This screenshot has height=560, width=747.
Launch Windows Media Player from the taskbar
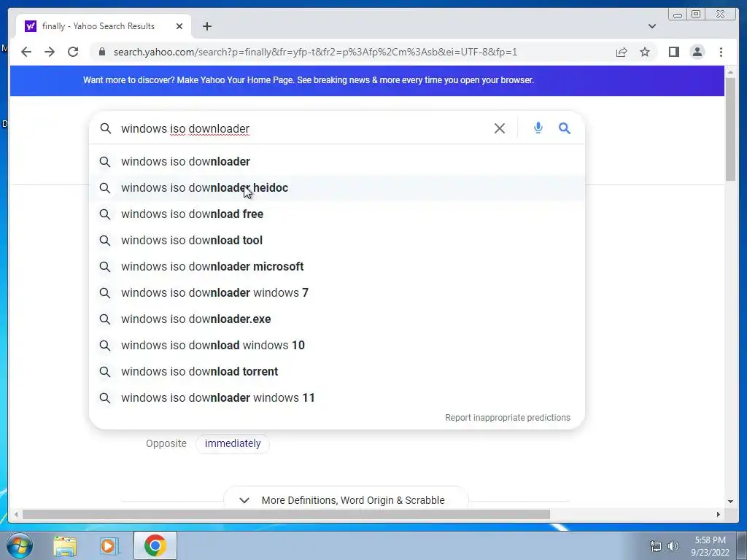109,545
